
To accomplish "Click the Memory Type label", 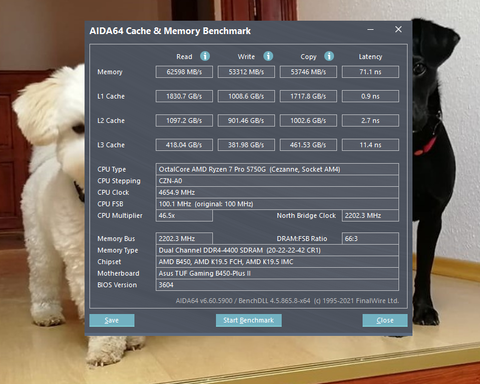I will tap(117, 250).
